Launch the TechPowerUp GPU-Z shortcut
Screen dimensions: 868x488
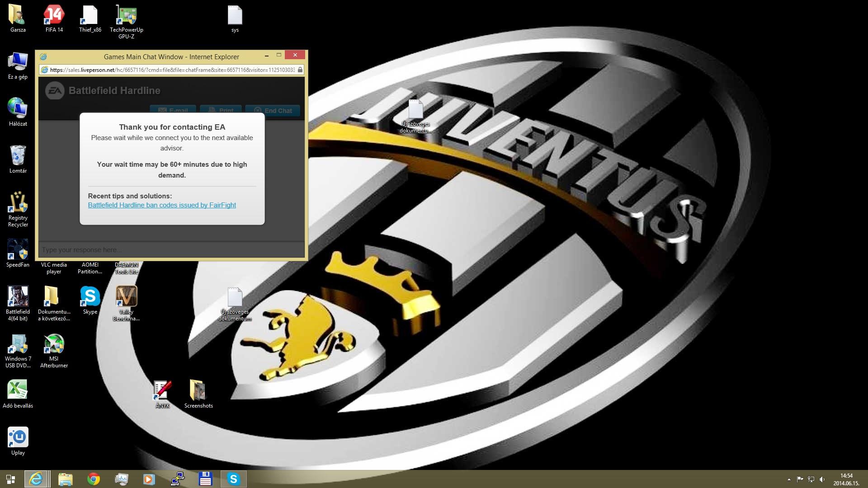(x=126, y=21)
